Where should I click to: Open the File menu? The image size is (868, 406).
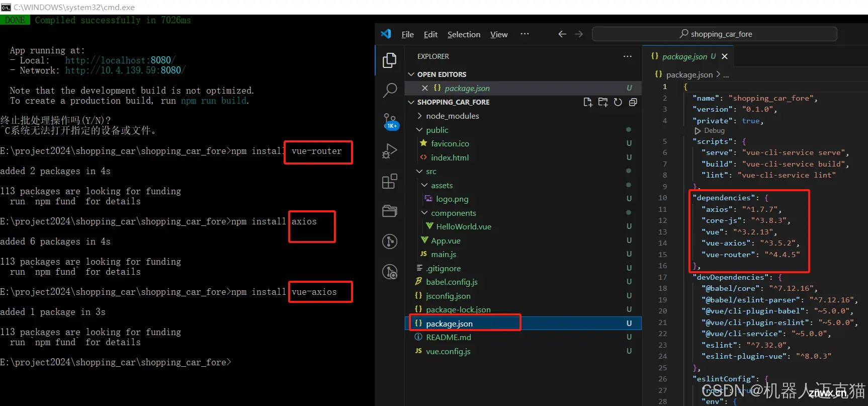point(407,34)
